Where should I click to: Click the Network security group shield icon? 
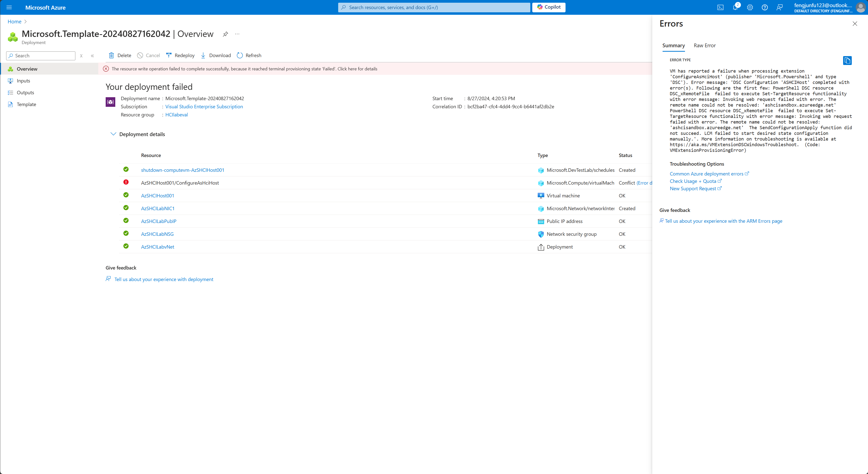coord(541,234)
